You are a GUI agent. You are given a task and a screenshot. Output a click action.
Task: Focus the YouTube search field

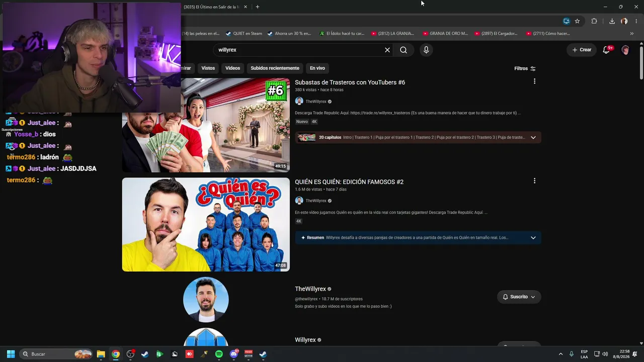(299, 50)
